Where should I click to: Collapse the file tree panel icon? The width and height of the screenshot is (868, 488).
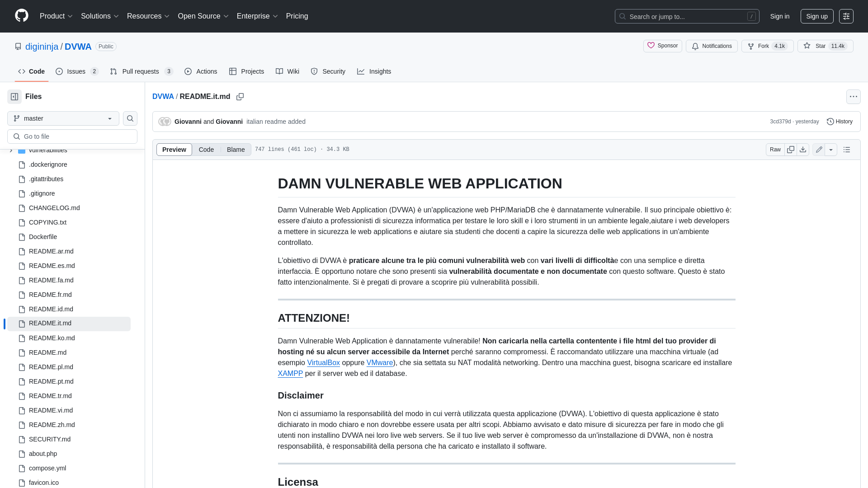point(14,97)
